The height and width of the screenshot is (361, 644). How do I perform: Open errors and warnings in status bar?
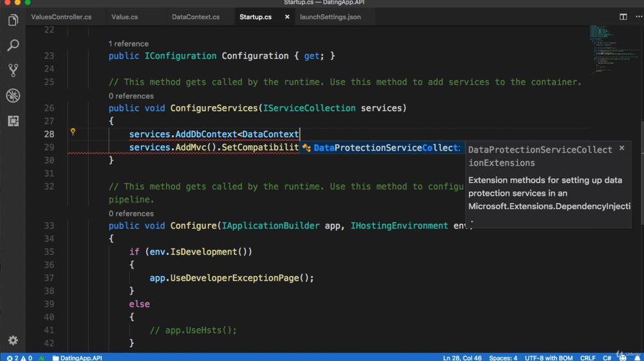pyautogui.click(x=19, y=358)
